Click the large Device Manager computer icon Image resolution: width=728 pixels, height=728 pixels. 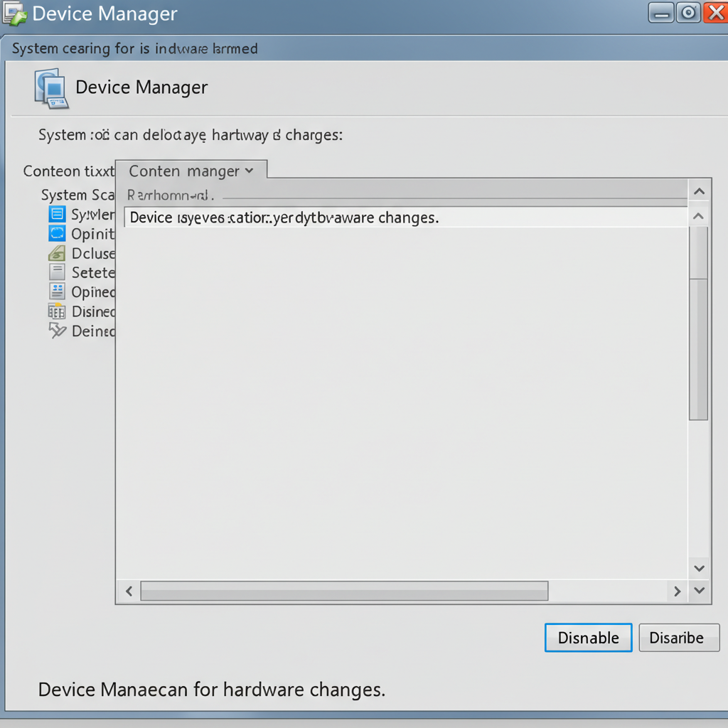51,88
